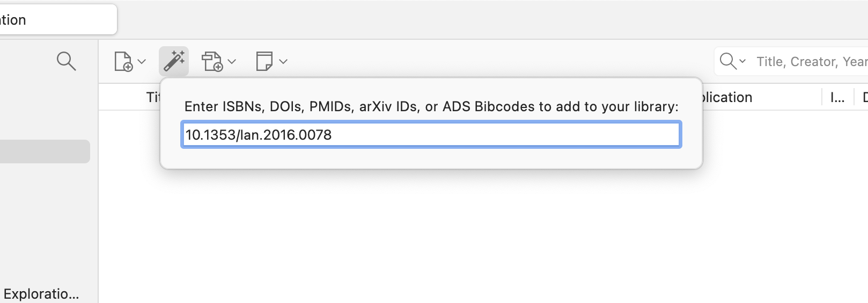868x303 pixels.
Task: Click the Add Attachment icon
Action: point(212,61)
